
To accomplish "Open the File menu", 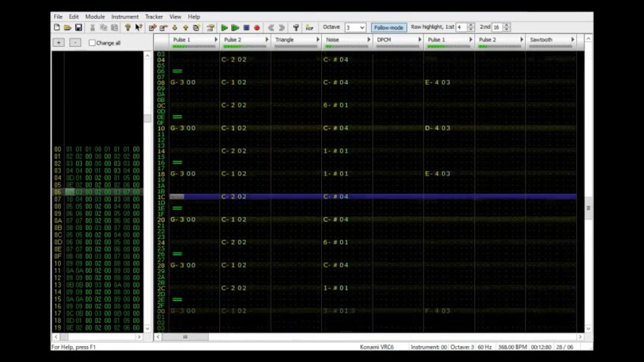I will (x=58, y=17).
